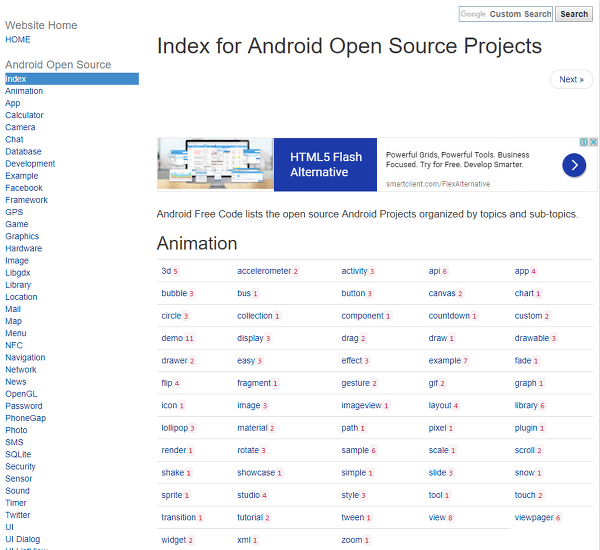
Task: Open the drawable animation topic
Action: [532, 338]
